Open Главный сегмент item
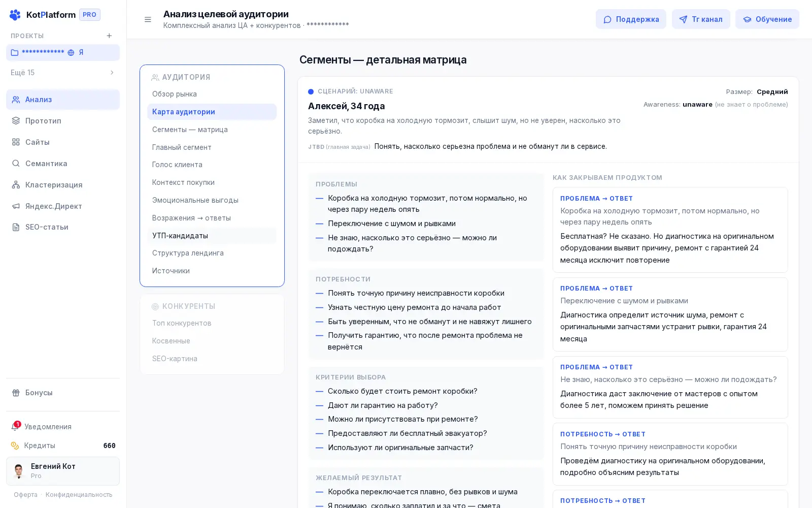The image size is (812, 508). pyautogui.click(x=212, y=147)
